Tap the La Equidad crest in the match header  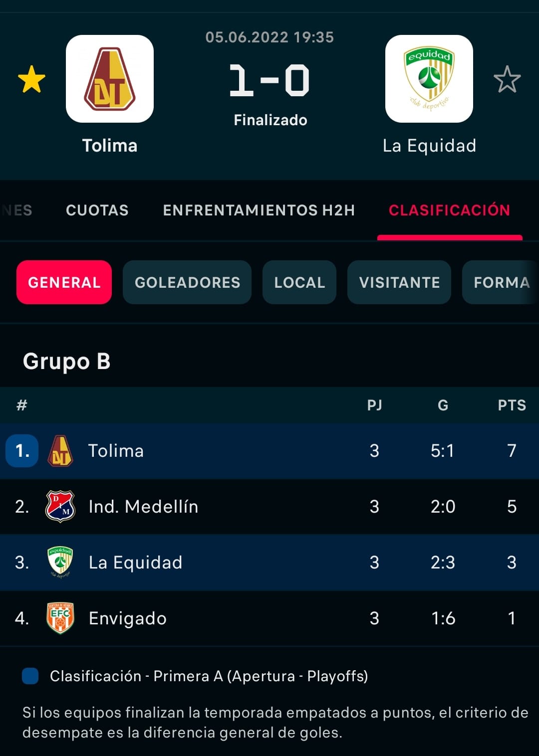point(429,79)
